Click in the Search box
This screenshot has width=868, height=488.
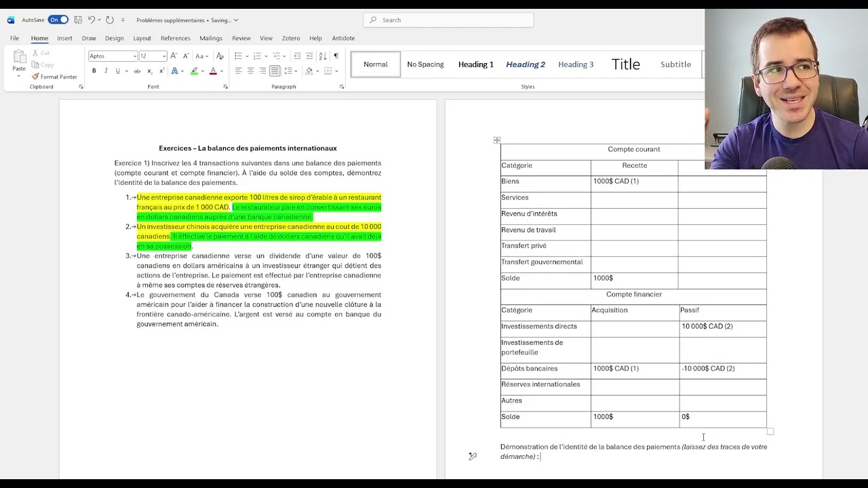click(448, 20)
